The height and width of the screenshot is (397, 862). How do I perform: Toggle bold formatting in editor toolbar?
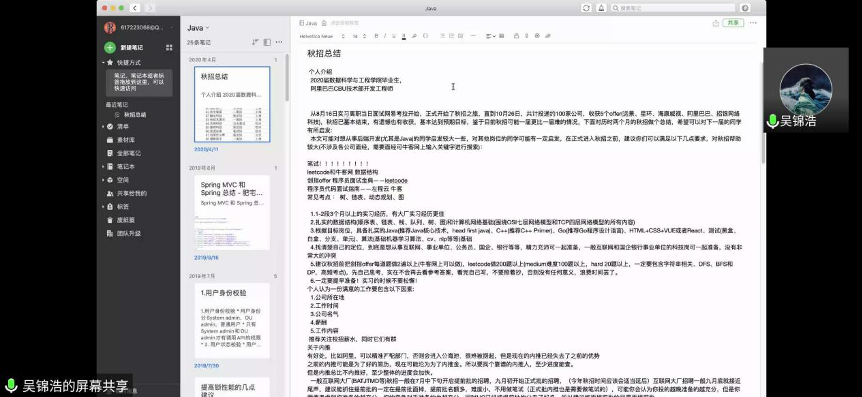coord(377,36)
